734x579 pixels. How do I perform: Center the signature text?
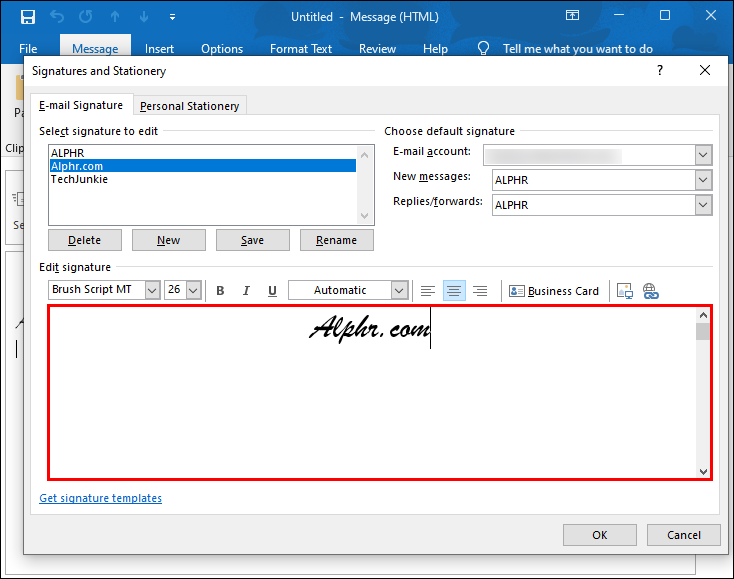(454, 291)
